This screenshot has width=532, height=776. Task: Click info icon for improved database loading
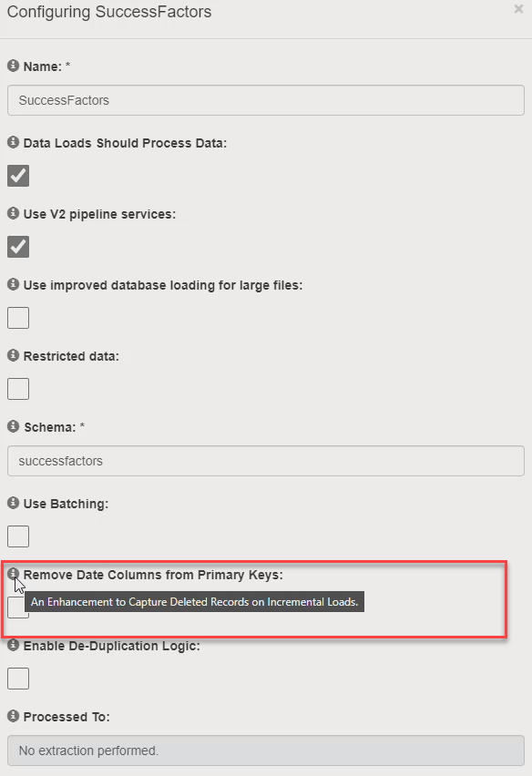coord(14,284)
